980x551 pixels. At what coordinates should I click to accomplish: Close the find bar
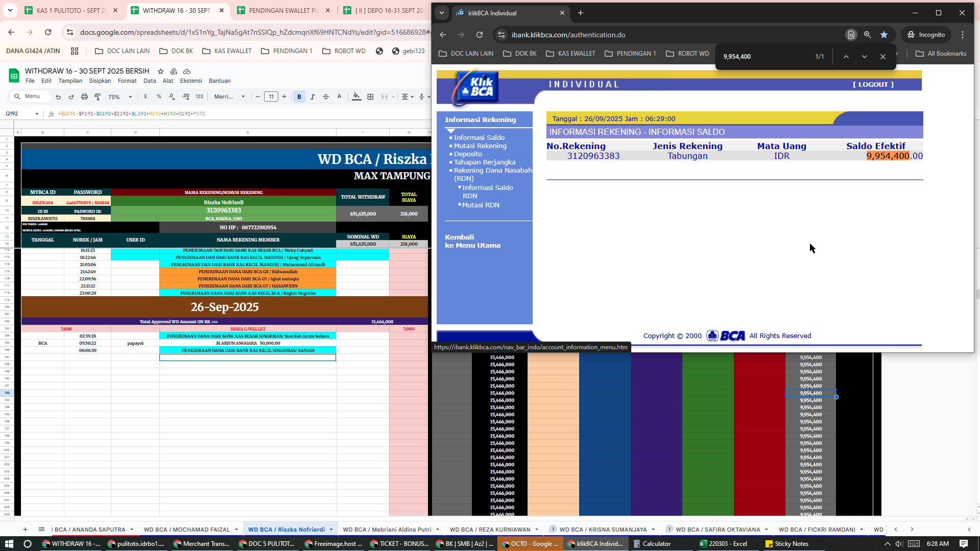(x=883, y=57)
